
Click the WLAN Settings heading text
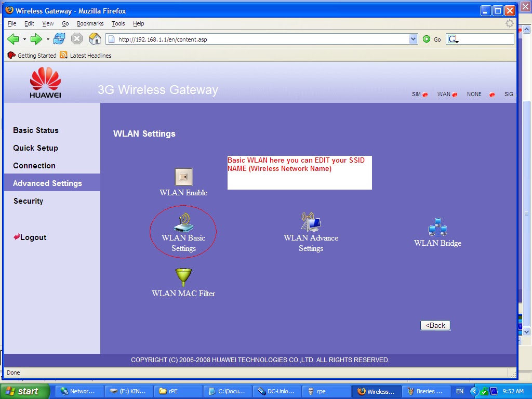144,134
